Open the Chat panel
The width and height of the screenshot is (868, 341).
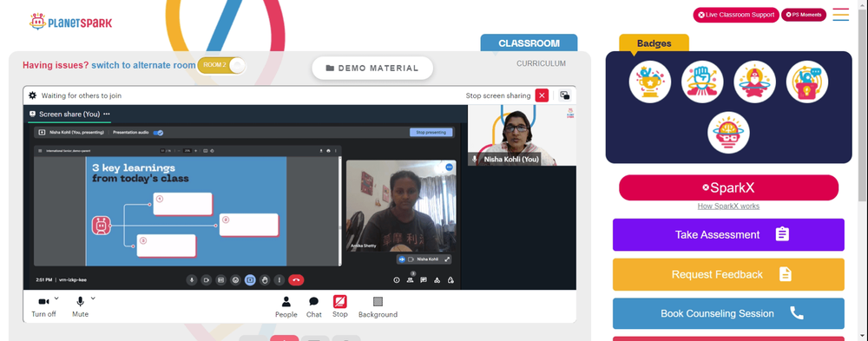tap(314, 306)
